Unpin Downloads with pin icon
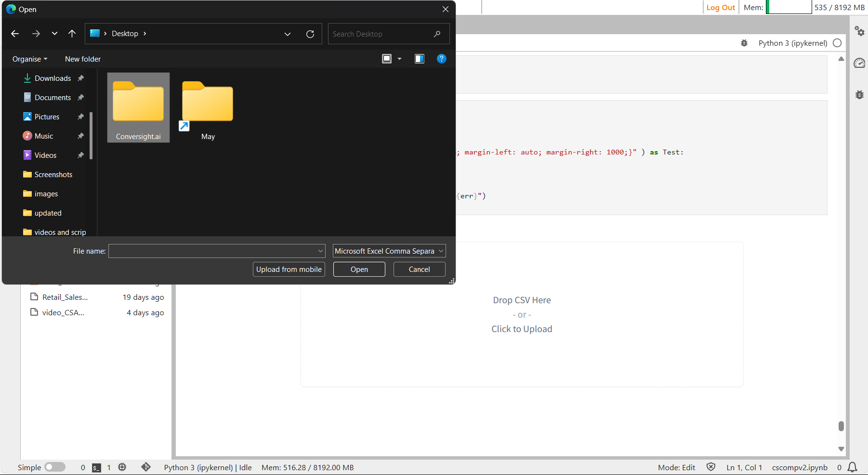This screenshot has height=475, width=868. [80, 78]
